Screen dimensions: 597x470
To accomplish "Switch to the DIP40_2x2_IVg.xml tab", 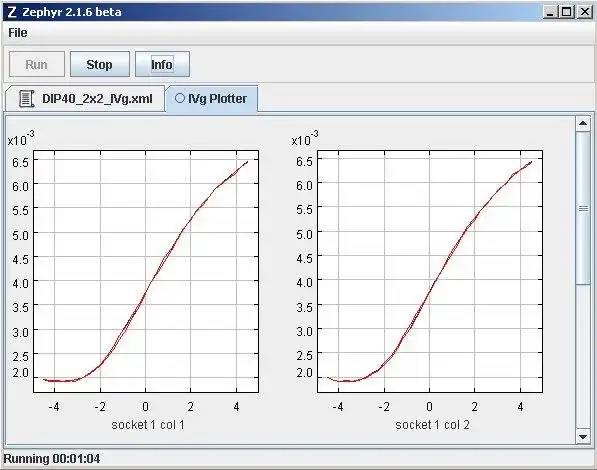I will [86, 99].
